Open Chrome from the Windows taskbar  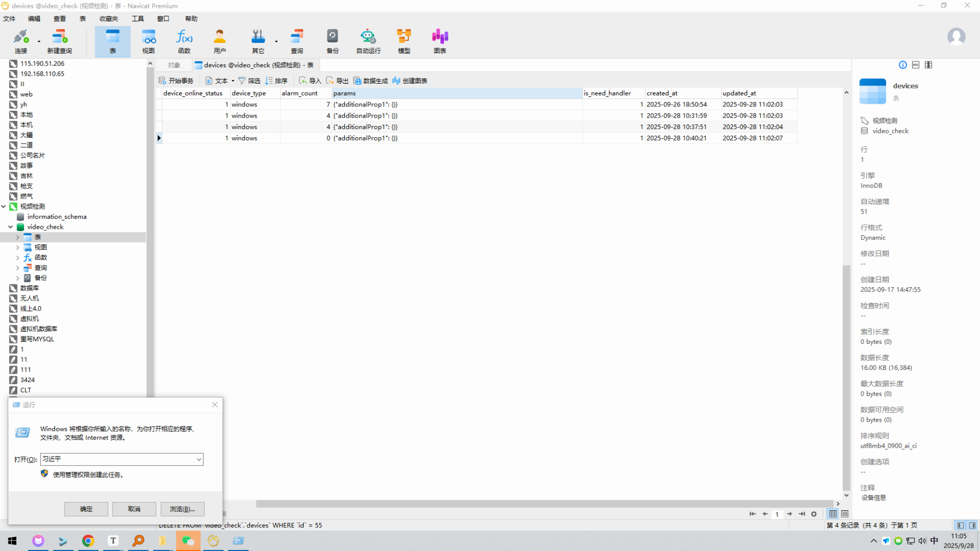click(x=88, y=540)
